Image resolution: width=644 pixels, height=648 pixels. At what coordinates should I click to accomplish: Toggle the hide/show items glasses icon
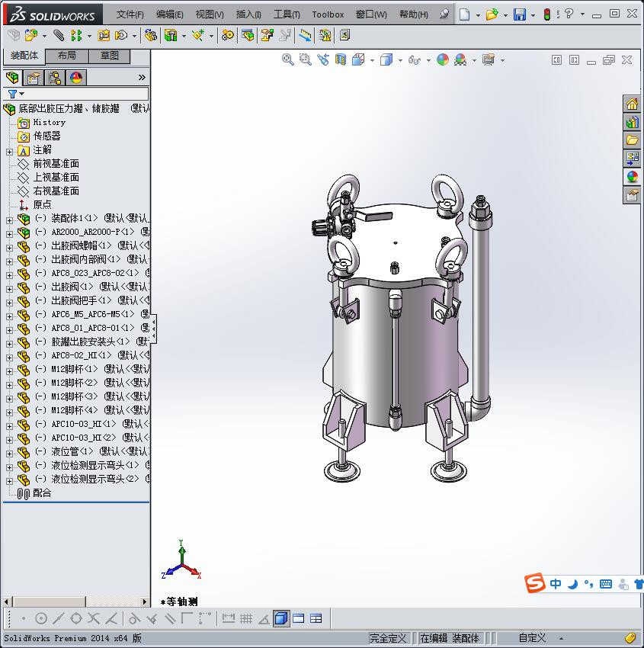pyautogui.click(x=414, y=59)
